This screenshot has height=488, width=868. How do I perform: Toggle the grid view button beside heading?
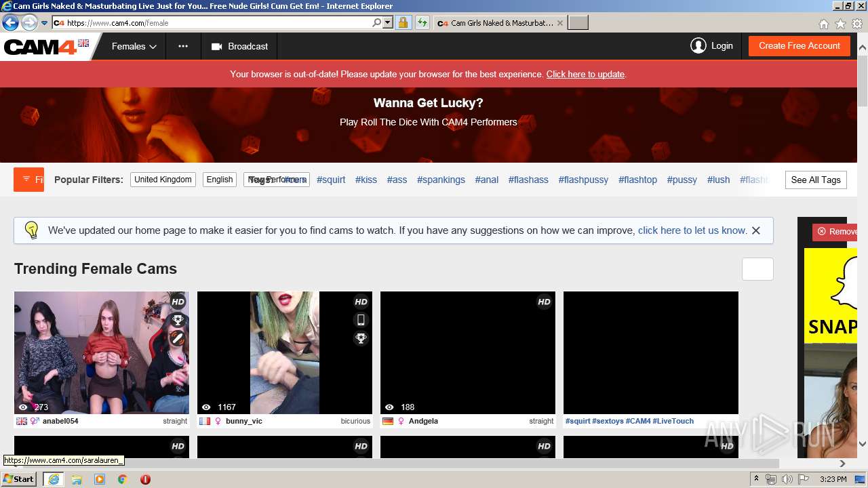tap(757, 269)
